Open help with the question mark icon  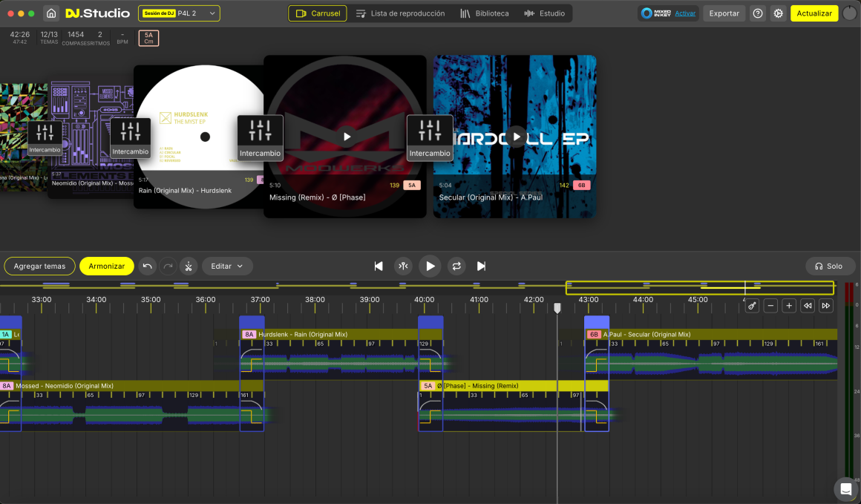pyautogui.click(x=757, y=13)
